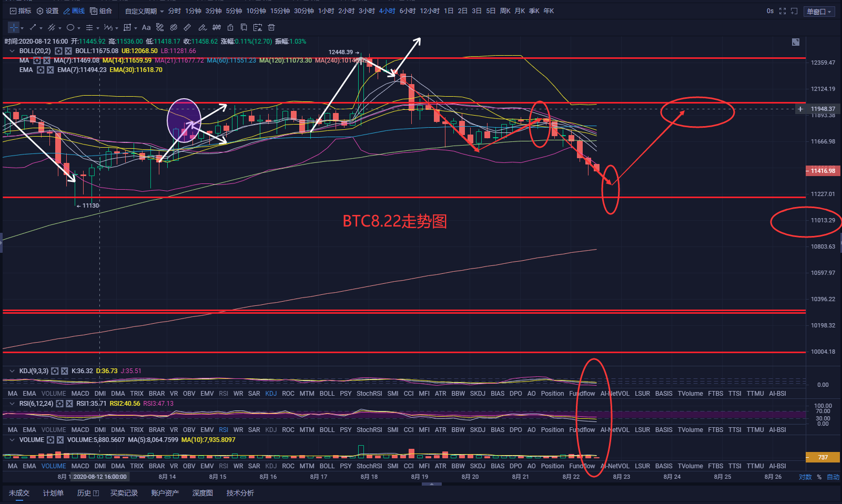Click the expand chart icon at chart corner

coord(796,42)
